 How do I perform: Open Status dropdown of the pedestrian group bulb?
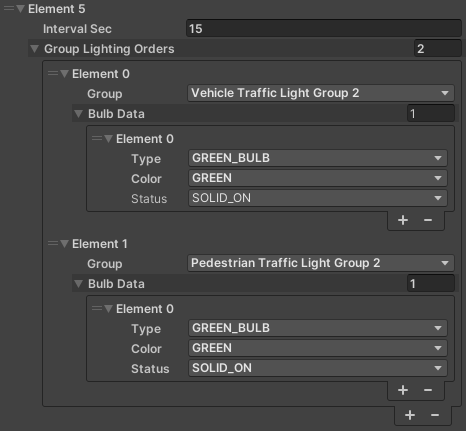pyautogui.click(x=318, y=368)
